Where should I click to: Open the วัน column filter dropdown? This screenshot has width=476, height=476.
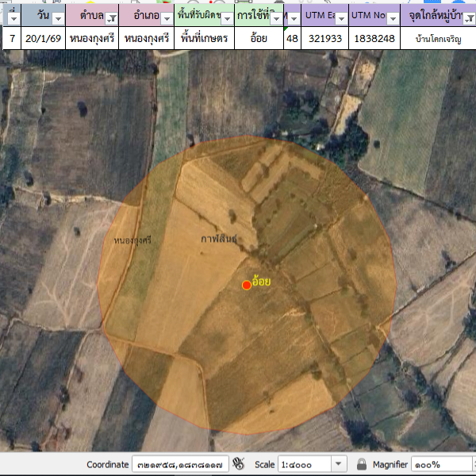[57, 17]
